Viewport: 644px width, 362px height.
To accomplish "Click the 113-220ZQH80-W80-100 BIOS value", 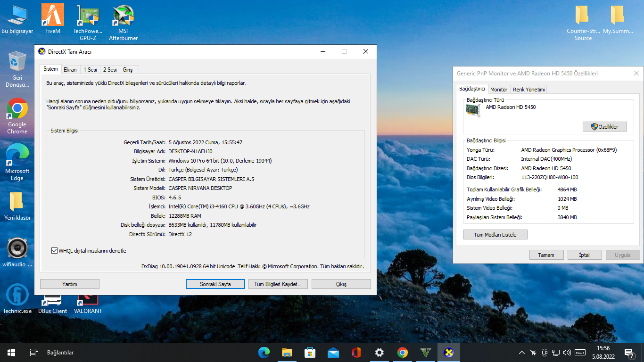I will [x=550, y=177].
